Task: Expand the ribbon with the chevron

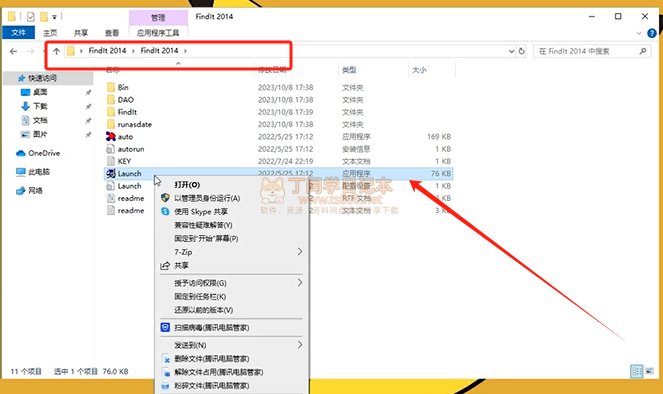Action: (639, 33)
